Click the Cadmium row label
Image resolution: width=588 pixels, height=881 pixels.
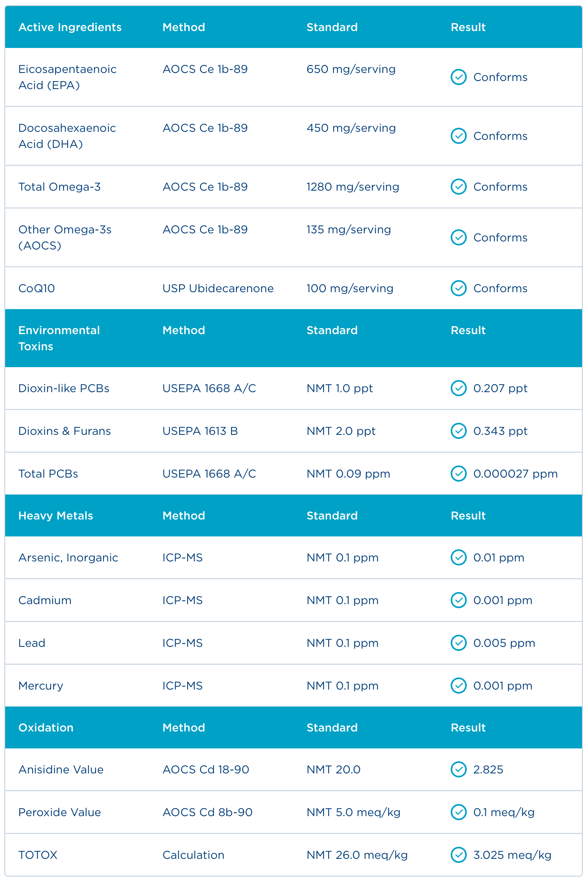click(x=45, y=600)
